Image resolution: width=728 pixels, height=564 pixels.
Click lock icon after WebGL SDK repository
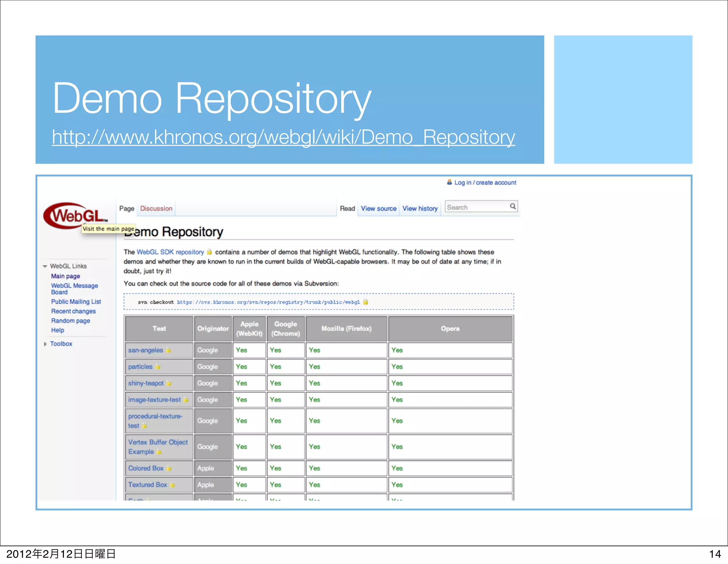209,252
